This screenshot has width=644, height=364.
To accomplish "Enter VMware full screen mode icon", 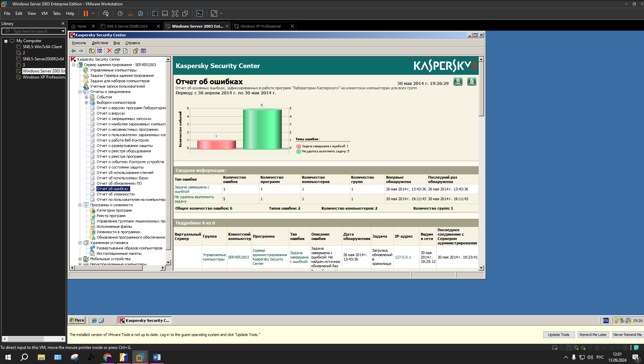I will click(x=175, y=13).
